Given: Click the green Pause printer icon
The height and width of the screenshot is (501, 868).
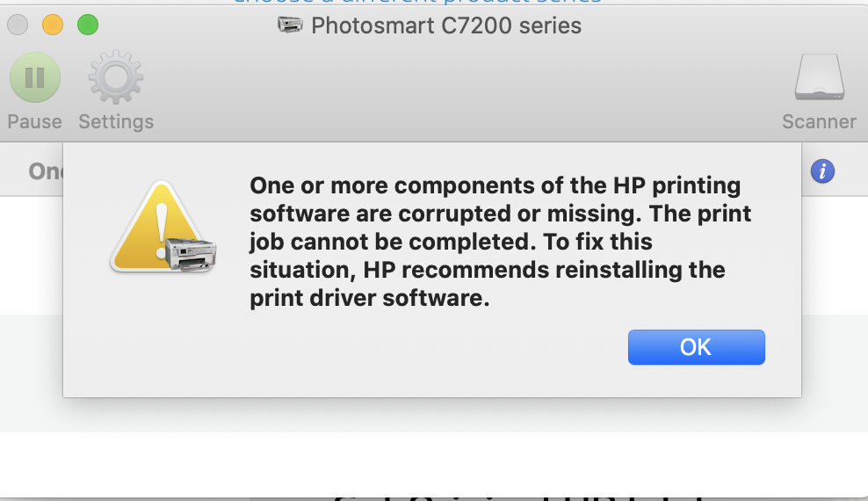Looking at the screenshot, I should [x=34, y=78].
